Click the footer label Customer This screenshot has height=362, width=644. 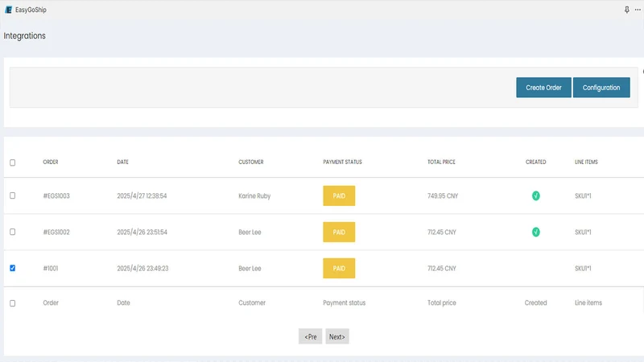252,302
